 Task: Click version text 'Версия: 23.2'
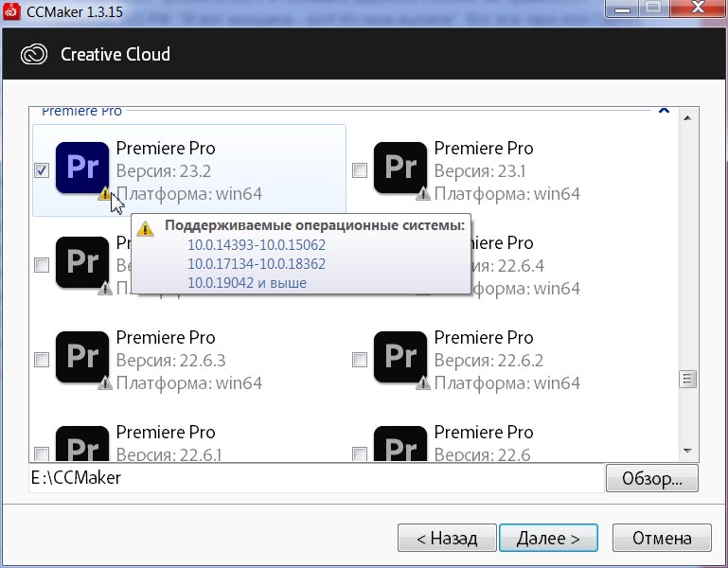164,171
